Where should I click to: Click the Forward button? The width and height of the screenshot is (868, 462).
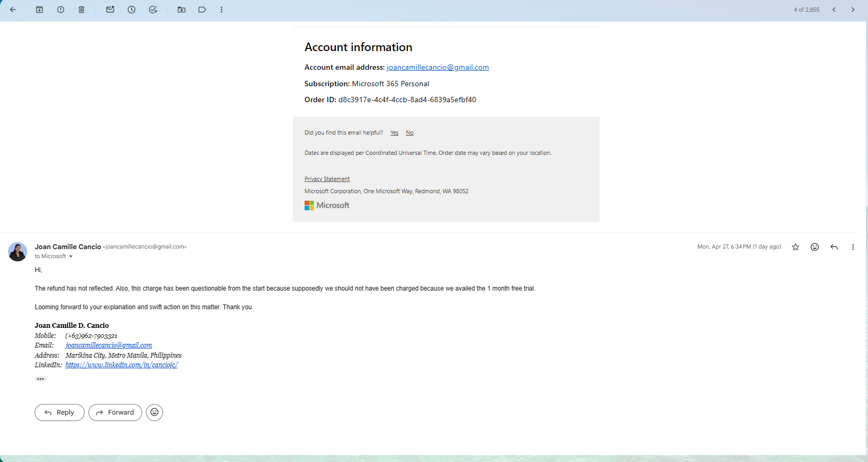click(115, 412)
